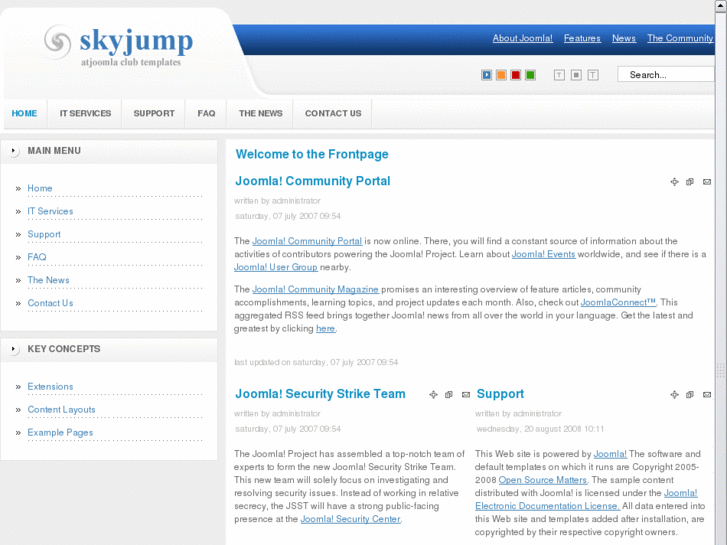Viewport: 727px width, 545px height.
Task: Open the SUPPORT navigation tab
Action: tap(154, 113)
